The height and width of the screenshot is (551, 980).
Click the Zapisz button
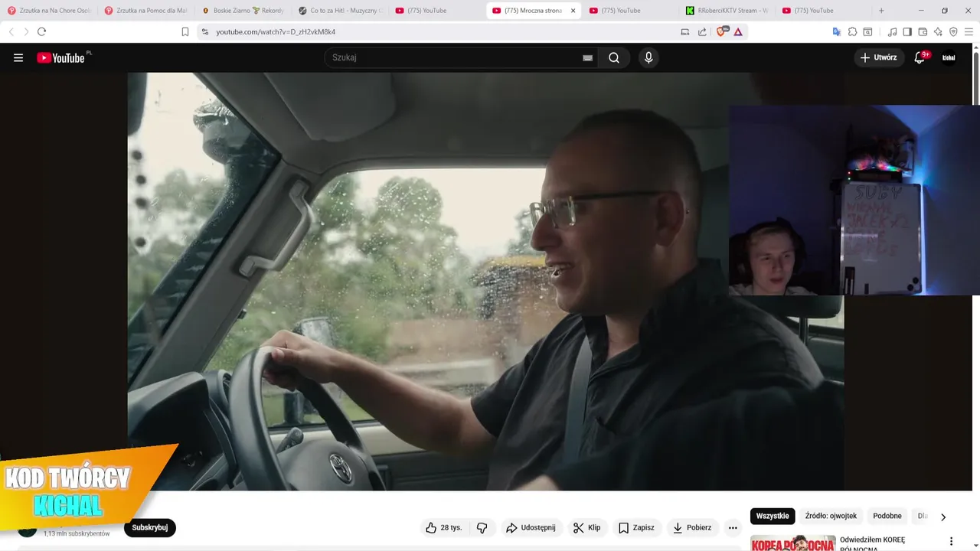tap(637, 527)
